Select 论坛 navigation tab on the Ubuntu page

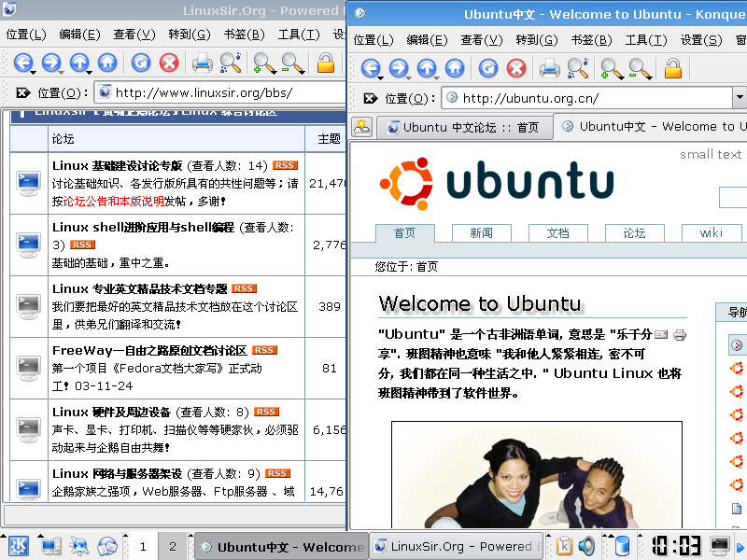coord(635,232)
